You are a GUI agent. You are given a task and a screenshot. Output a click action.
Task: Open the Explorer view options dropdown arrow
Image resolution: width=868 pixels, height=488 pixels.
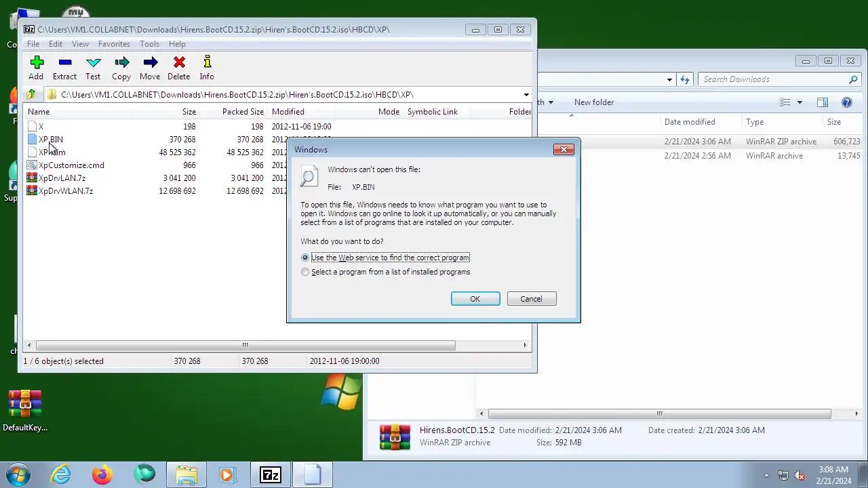pos(800,102)
